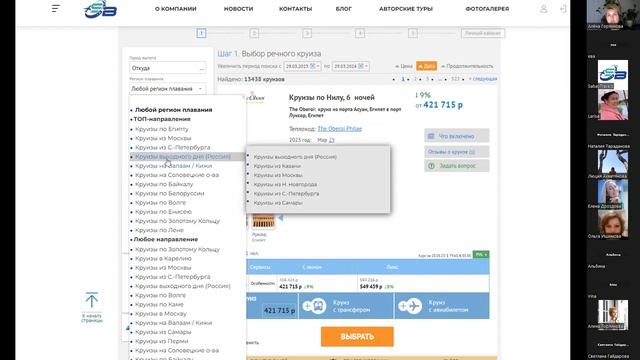Viewport: 640px width, 360px height.
Task: Click the 'Что включено' list icon
Action: pyautogui.click(x=431, y=136)
